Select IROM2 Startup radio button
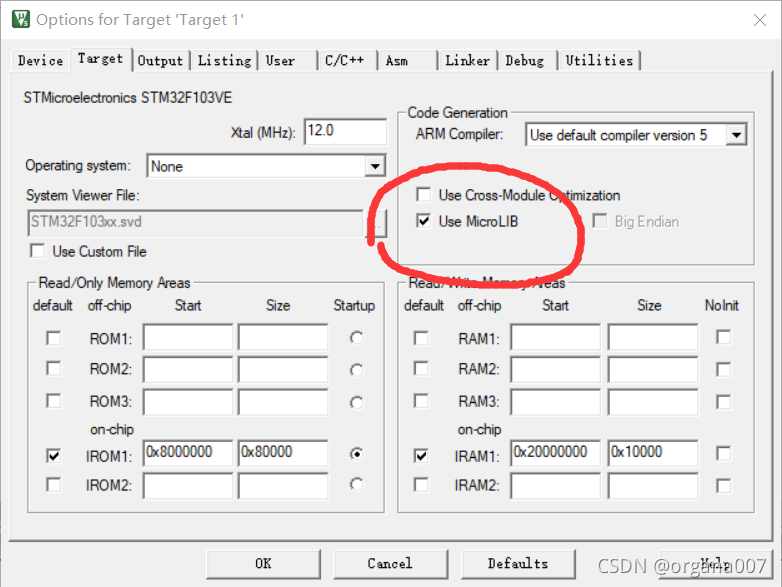Screen dimensions: 782x587 pos(356,484)
